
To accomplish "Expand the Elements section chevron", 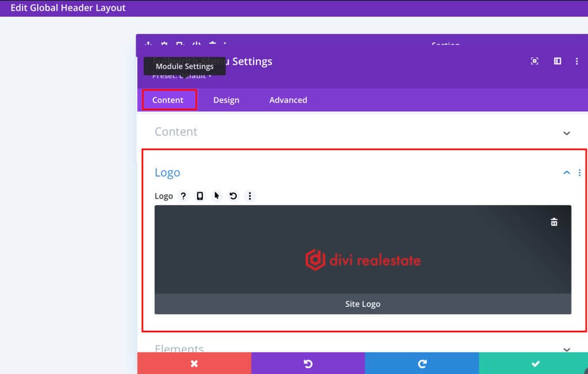I will coord(567,350).
